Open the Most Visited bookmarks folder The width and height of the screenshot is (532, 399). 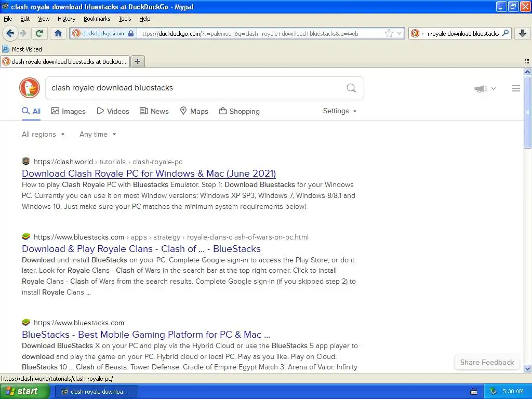pos(22,49)
